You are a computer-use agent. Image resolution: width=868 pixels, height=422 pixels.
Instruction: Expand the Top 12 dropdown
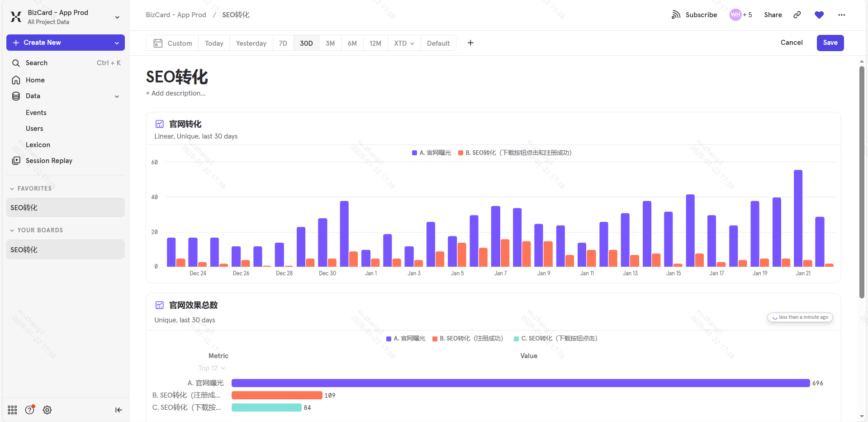pyautogui.click(x=212, y=368)
